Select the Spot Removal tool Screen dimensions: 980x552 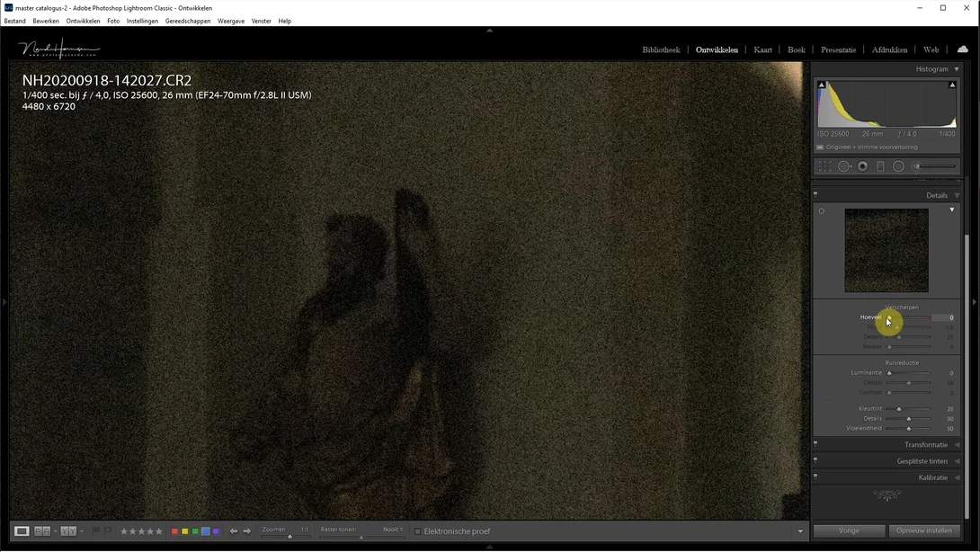coord(844,166)
